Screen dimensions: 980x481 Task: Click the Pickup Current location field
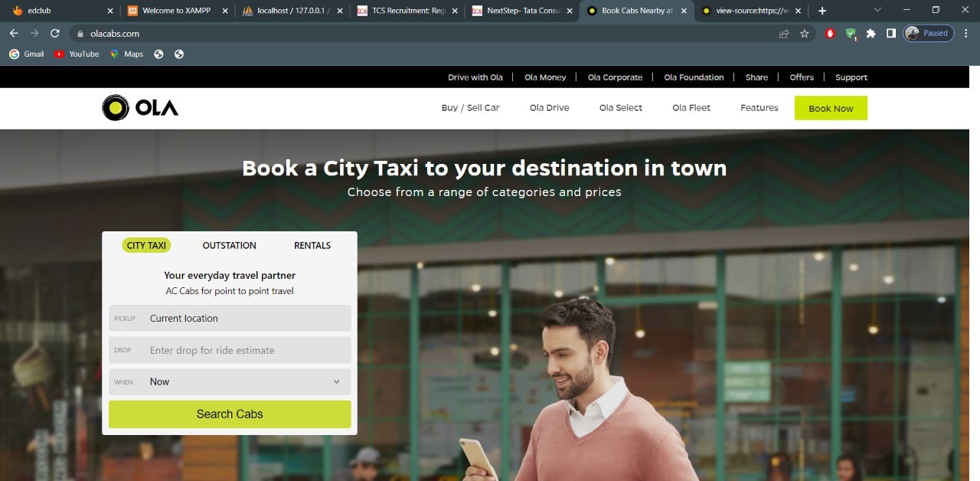[230, 319]
